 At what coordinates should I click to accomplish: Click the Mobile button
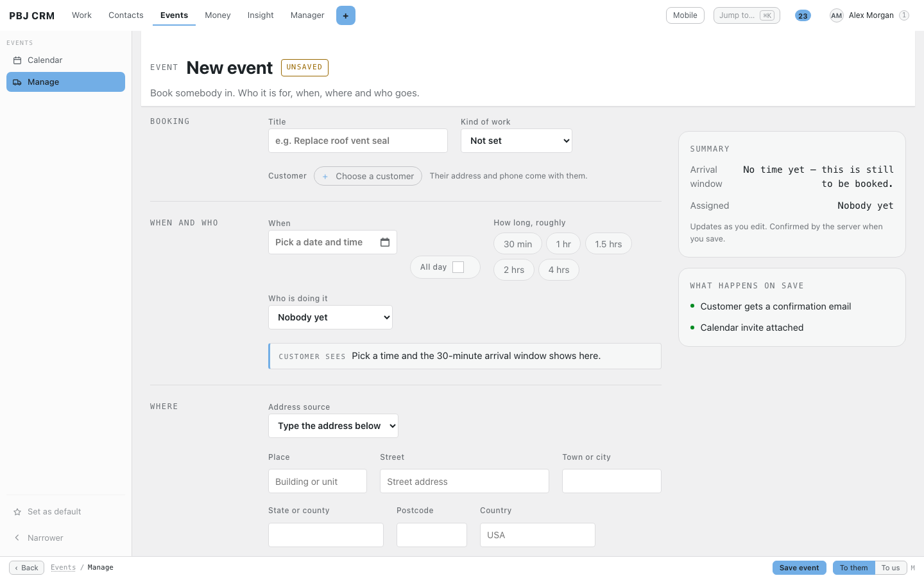click(685, 15)
